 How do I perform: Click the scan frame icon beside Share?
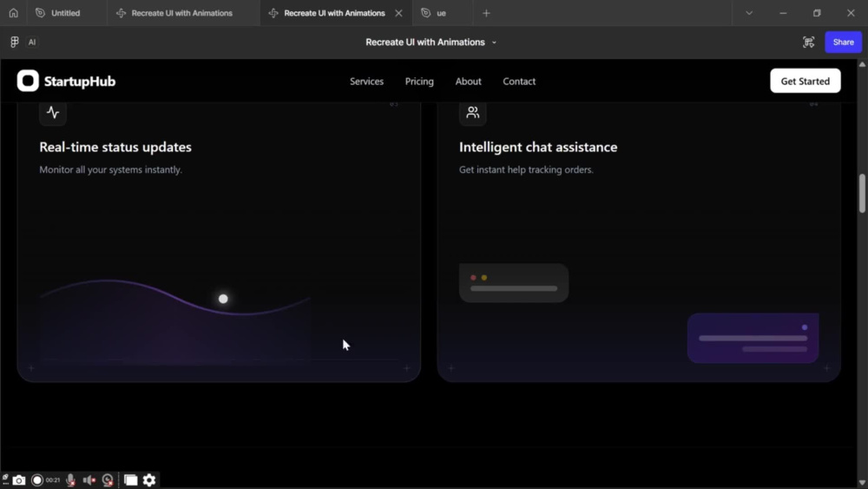pyautogui.click(x=808, y=42)
